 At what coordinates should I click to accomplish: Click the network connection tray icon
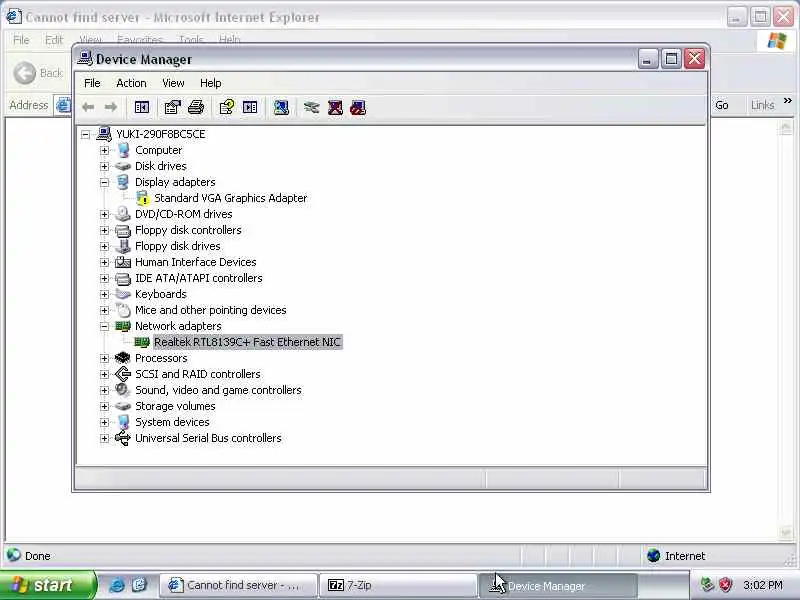(x=707, y=585)
